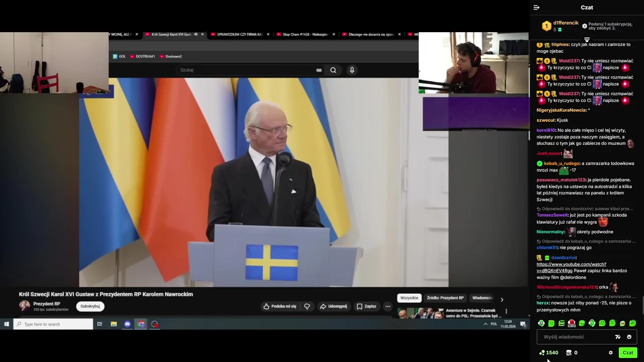Viewport: 644px width, 362px height.
Task: Open user korni910 in chat
Action: (546, 130)
